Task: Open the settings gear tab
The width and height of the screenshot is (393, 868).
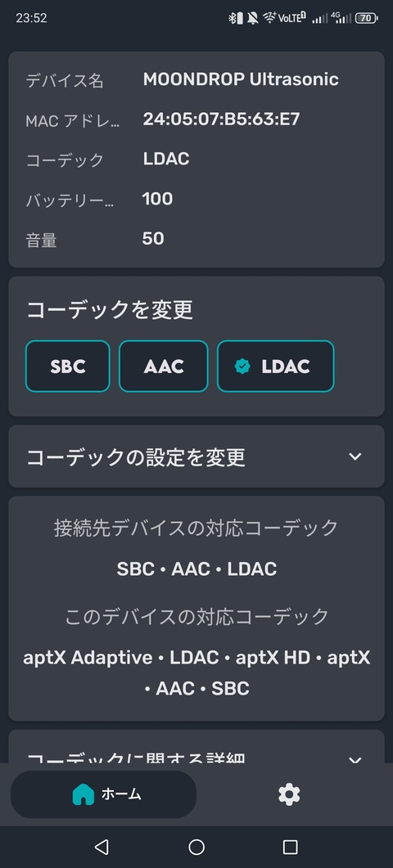Action: (x=289, y=794)
